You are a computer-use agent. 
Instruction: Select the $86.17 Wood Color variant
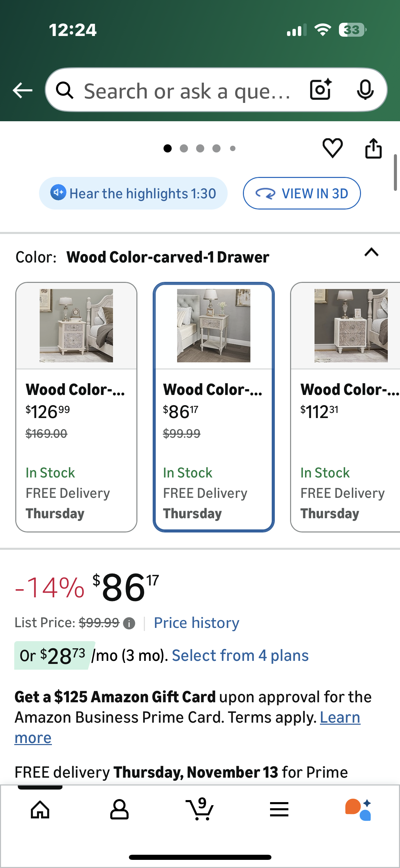pos(213,407)
